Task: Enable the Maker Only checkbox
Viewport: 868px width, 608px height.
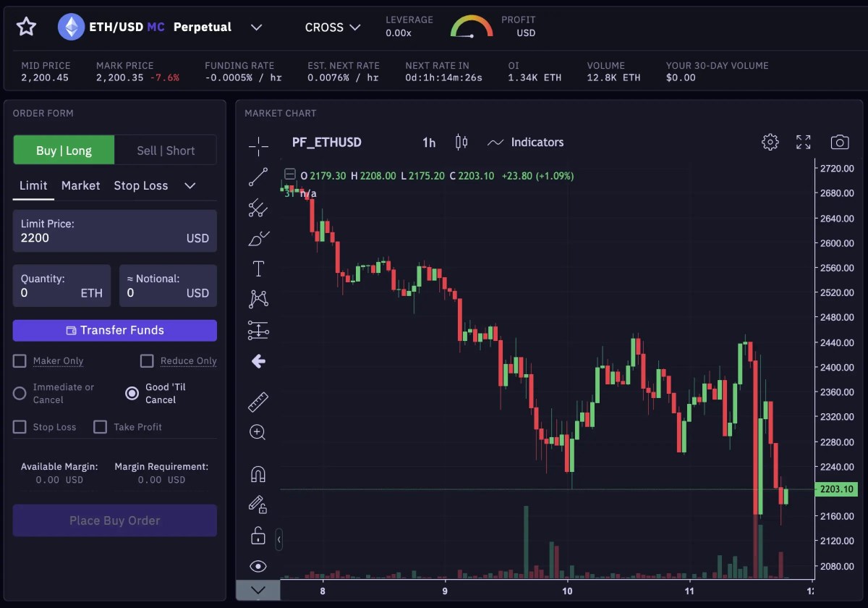Action: pyautogui.click(x=19, y=360)
